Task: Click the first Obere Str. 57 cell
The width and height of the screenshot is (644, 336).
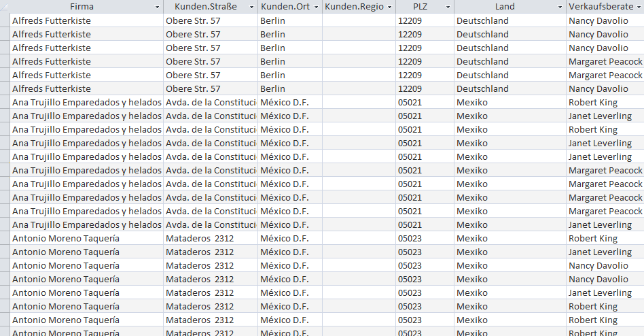Action: (x=211, y=20)
